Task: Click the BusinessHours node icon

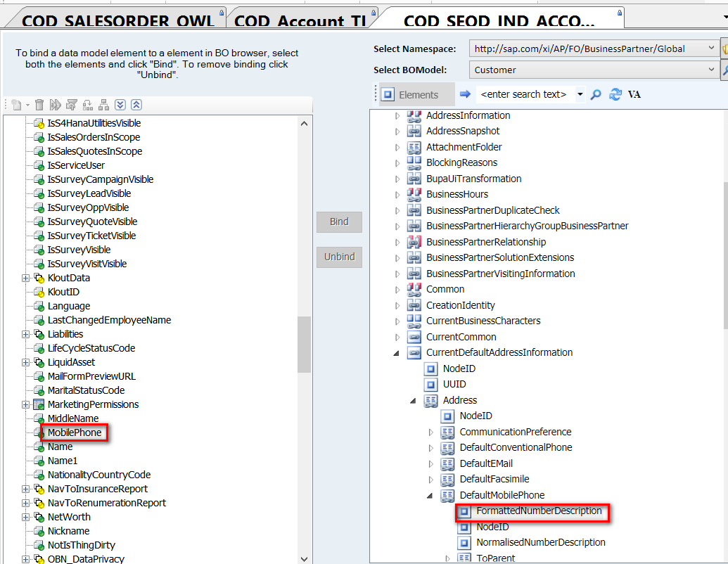Action: coord(414,195)
